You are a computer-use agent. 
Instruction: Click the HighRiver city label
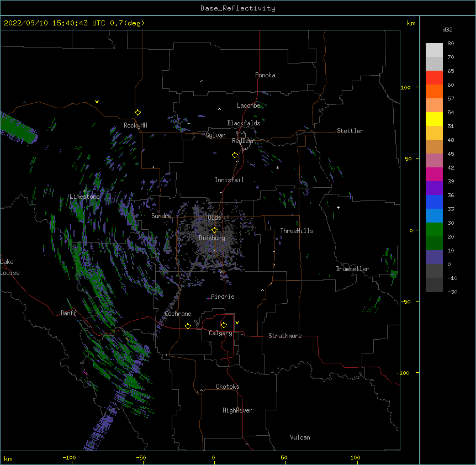tap(237, 410)
